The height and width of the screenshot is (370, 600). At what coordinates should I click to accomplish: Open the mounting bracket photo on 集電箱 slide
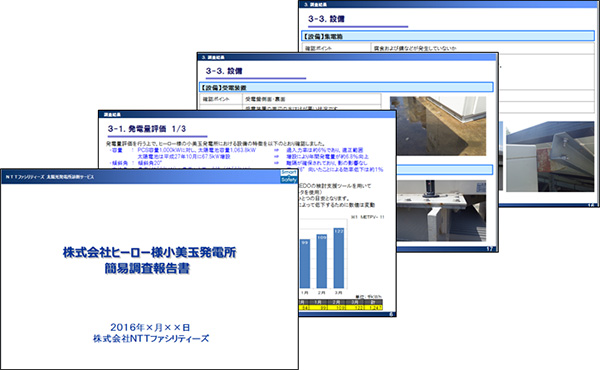tap(550, 156)
